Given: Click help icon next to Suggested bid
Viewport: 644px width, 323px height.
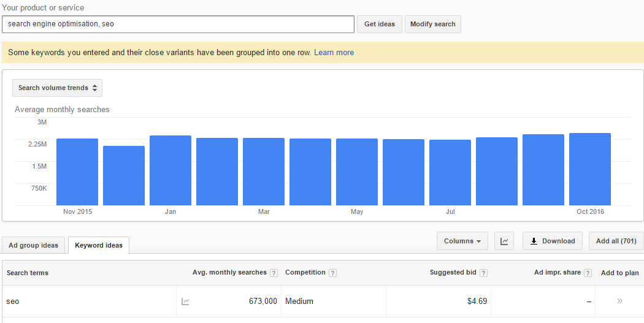Looking at the screenshot, I should pos(484,273).
